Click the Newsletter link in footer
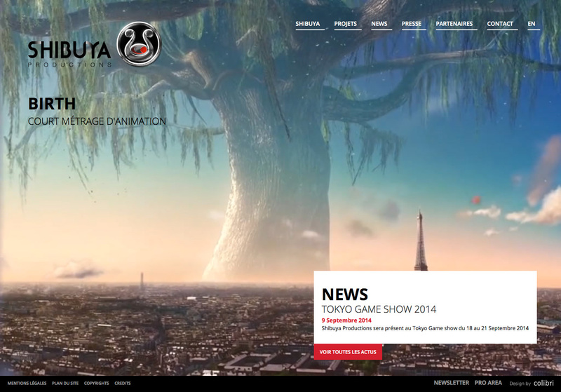The width and height of the screenshot is (561, 392). pyautogui.click(x=451, y=383)
